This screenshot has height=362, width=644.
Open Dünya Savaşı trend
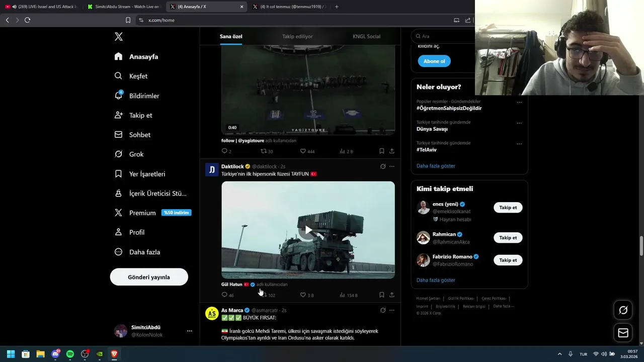[x=432, y=129]
